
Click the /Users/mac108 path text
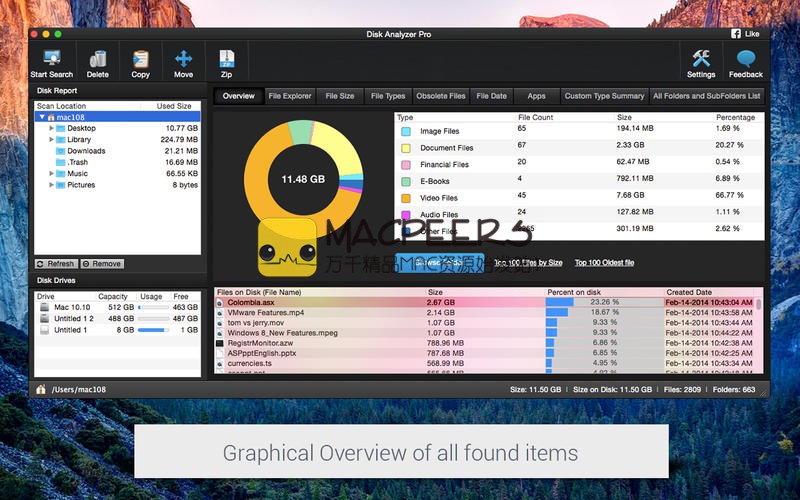[x=79, y=389]
